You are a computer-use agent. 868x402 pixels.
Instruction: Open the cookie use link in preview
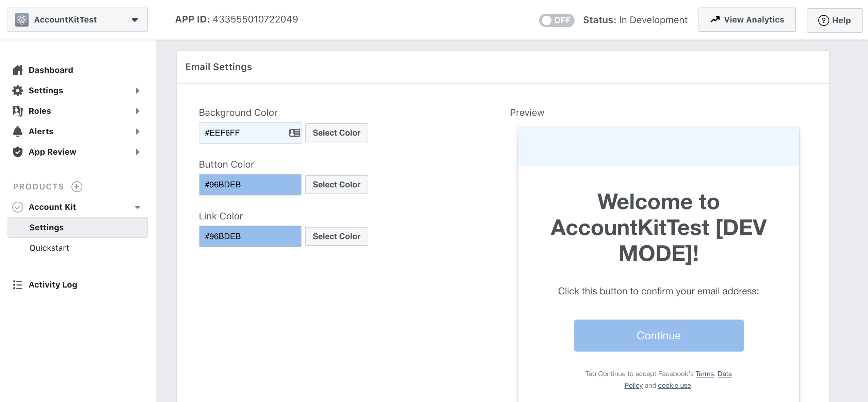[674, 385]
